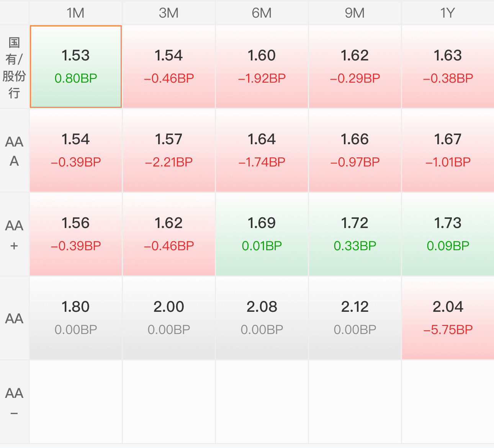Select the 1.73 cell with 0.09BP

448,235
